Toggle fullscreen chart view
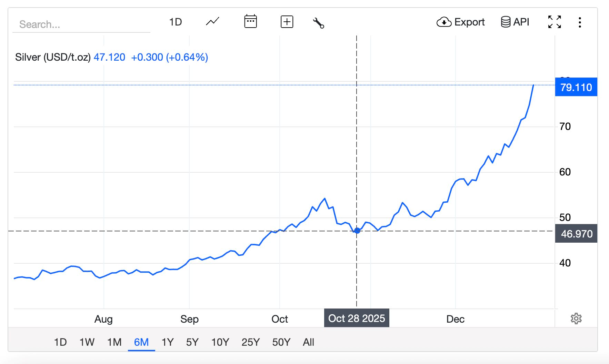The height and width of the screenshot is (364, 609). pos(555,22)
